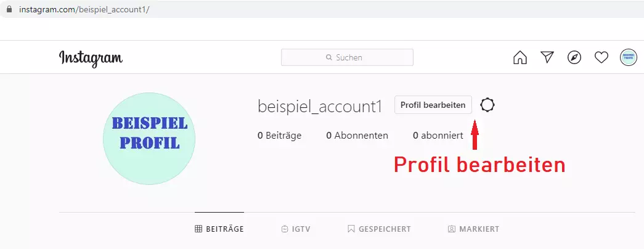The width and height of the screenshot is (644, 249).
Task: Select the Markiert tab
Action: pos(473,229)
